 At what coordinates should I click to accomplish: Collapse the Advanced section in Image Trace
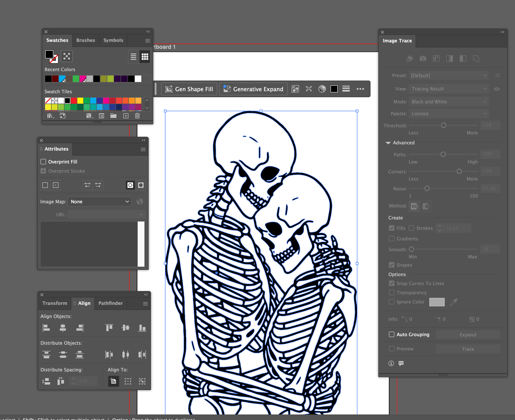click(x=388, y=143)
